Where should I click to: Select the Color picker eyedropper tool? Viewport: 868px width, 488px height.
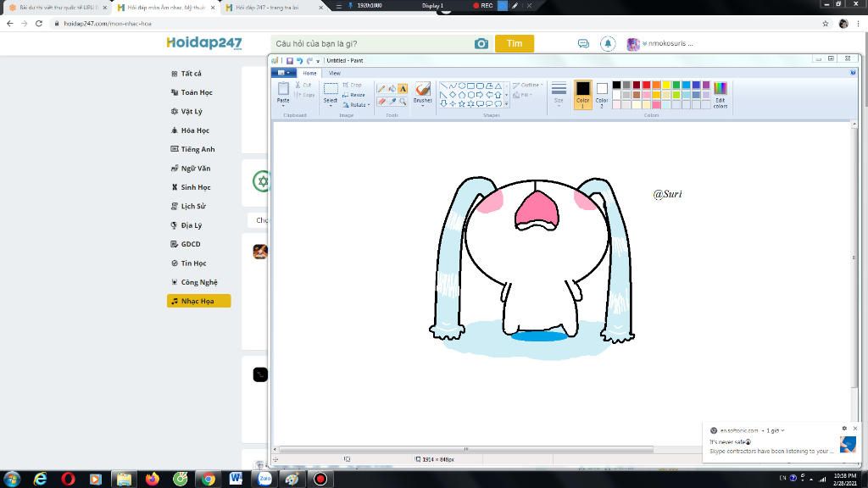click(x=392, y=102)
